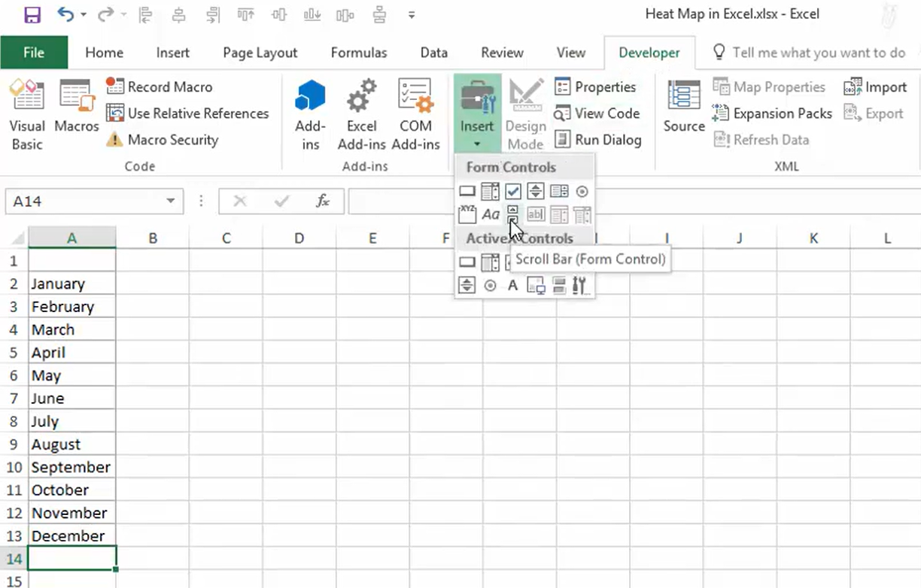Image resolution: width=921 pixels, height=588 pixels.
Task: Insert a Combo Box form control
Action: pos(490,192)
